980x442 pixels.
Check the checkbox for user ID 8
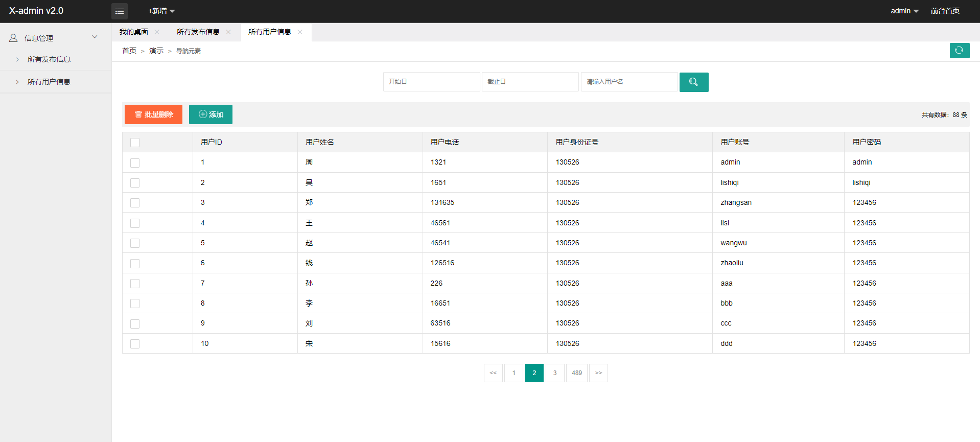(x=135, y=304)
